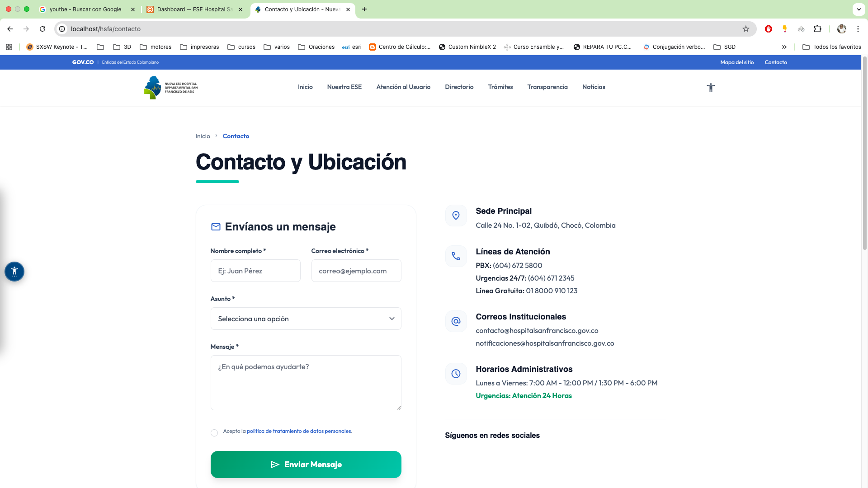Open the 'cursos' bookmarks folder
The image size is (868, 488).
click(x=241, y=47)
